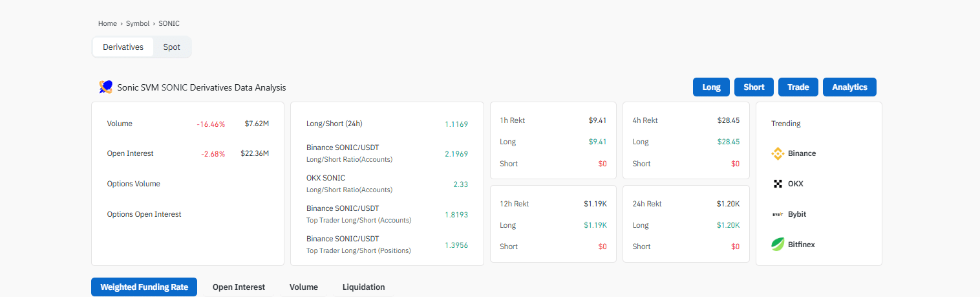
Task: Go to Home via the breadcrumb
Action: point(107,23)
